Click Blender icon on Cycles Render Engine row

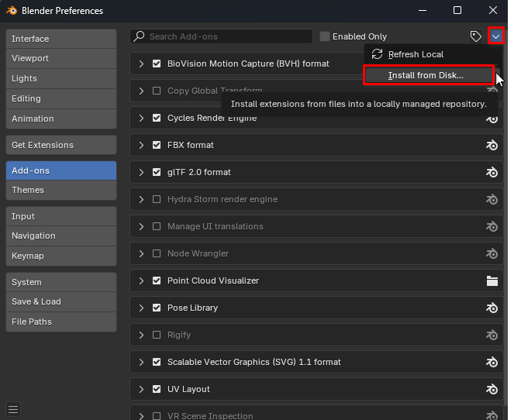[492, 119]
